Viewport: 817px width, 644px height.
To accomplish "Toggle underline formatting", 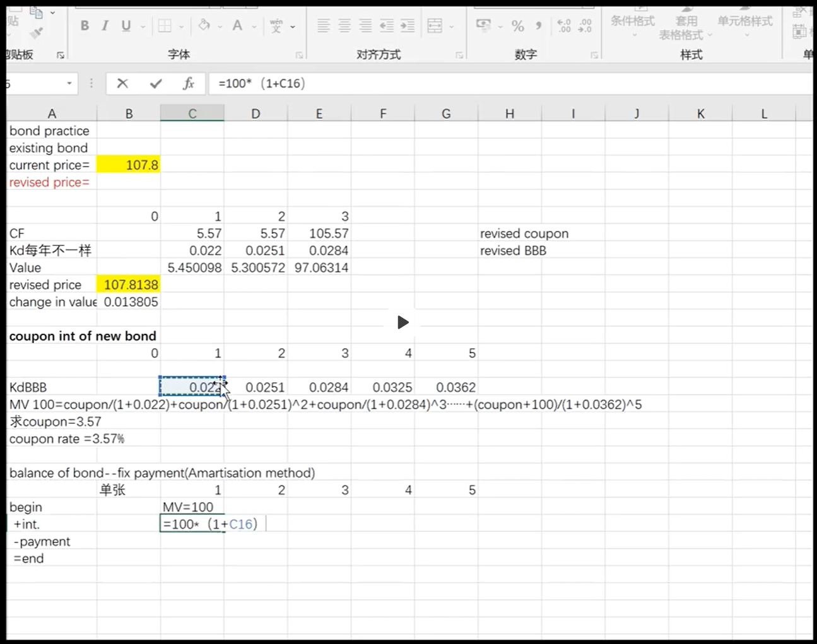I will (x=126, y=26).
